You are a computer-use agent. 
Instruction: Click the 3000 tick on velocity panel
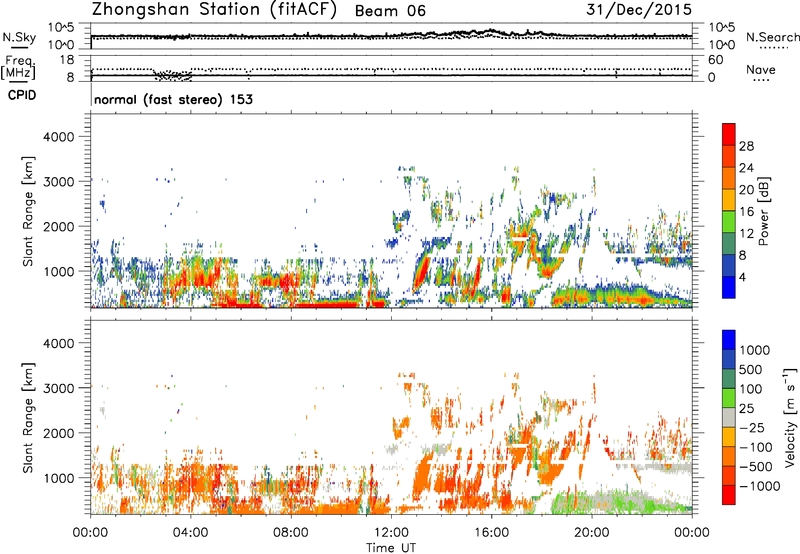[x=58, y=388]
